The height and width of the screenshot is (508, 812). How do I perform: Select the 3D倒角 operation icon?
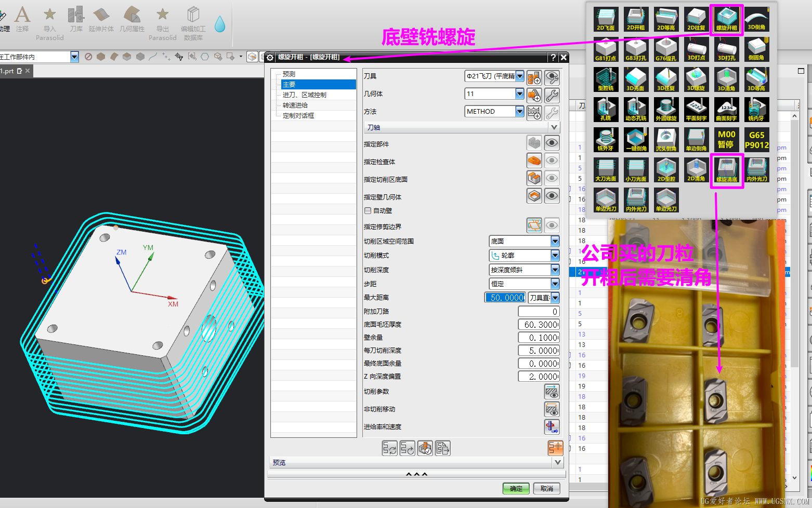(757, 19)
